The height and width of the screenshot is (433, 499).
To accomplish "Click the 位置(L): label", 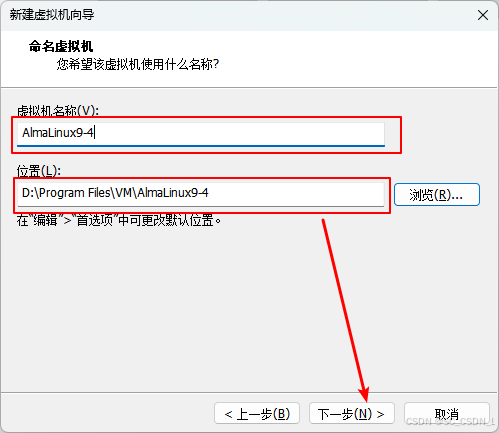I will [39, 171].
